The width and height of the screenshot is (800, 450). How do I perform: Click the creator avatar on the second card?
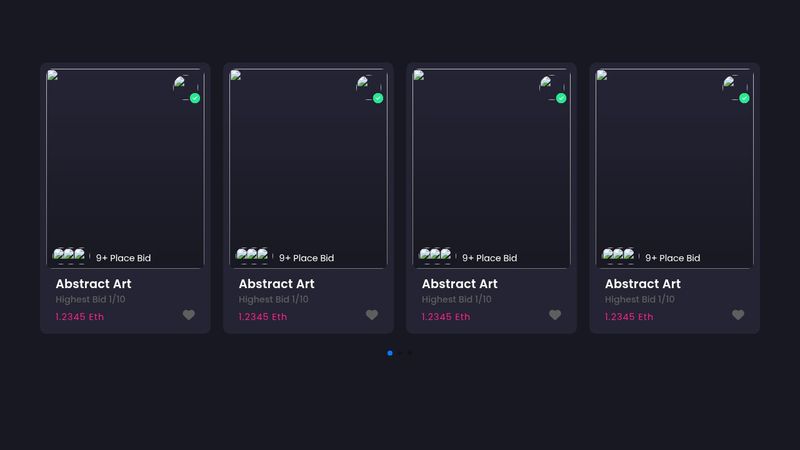point(367,88)
